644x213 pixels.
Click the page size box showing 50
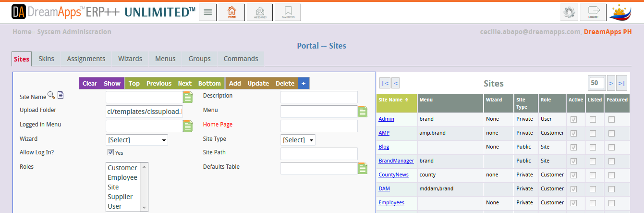[x=596, y=83]
